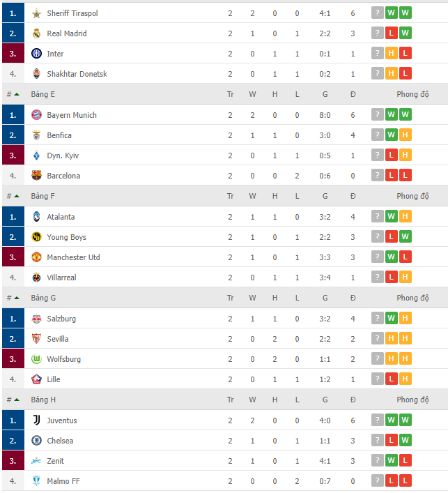Sort Bảng E by rank arrow
Image resolution: width=448 pixels, height=493 pixels.
coord(17,94)
